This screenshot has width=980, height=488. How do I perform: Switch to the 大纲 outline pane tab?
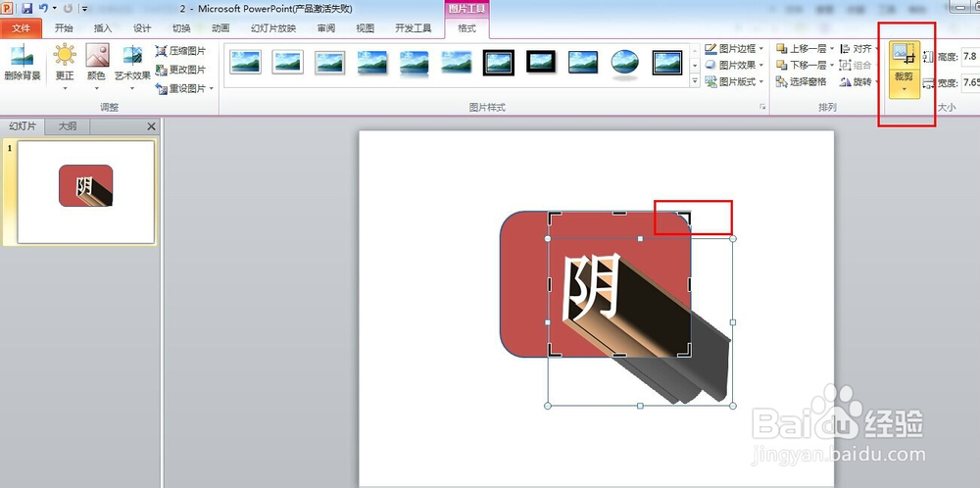(68, 126)
